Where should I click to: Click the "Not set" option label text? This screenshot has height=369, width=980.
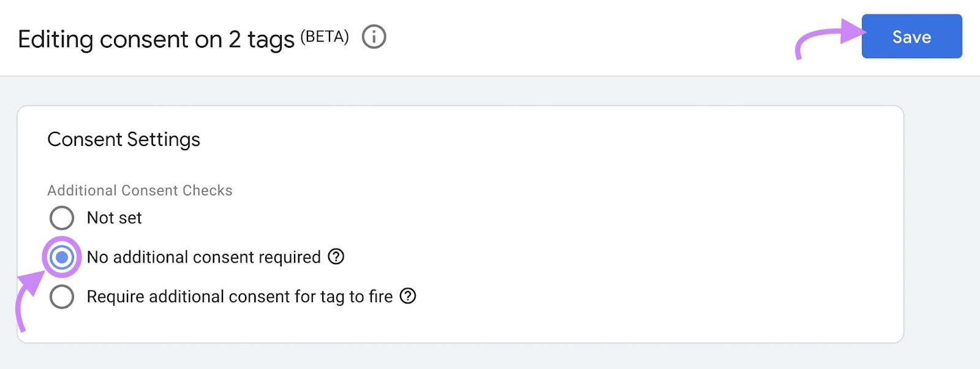pyautogui.click(x=114, y=218)
